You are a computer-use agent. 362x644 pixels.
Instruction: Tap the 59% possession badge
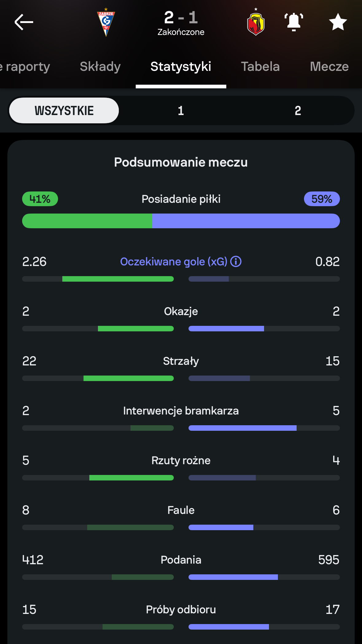click(321, 199)
